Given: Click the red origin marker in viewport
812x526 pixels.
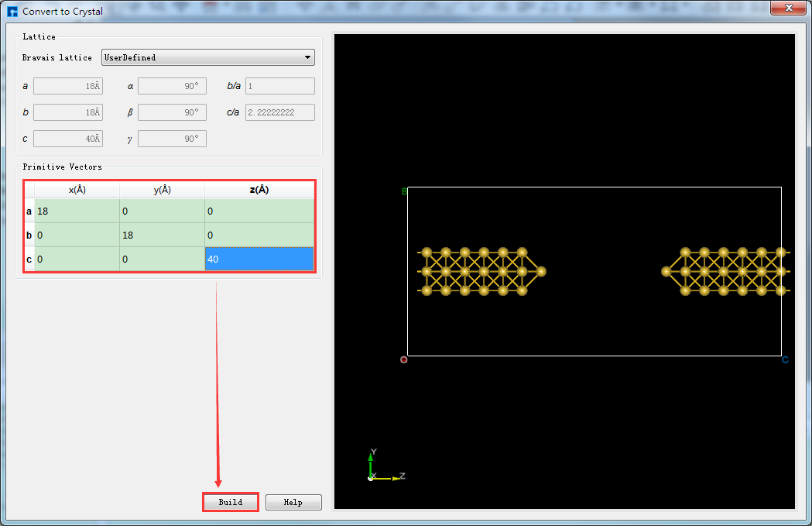Looking at the screenshot, I should click(x=403, y=359).
